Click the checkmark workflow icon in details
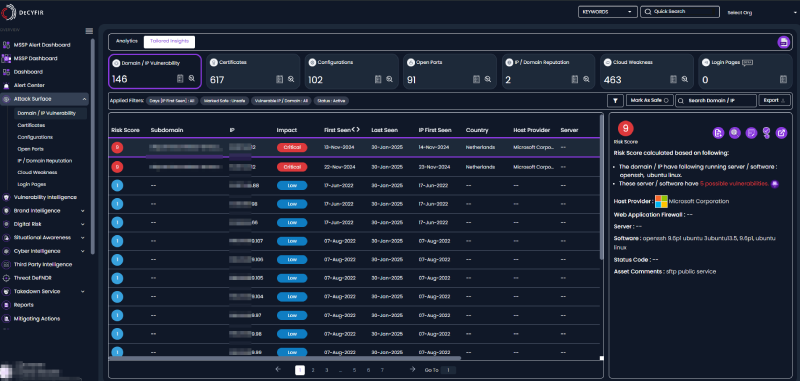Viewport: 800px width, 381px height. (766, 133)
